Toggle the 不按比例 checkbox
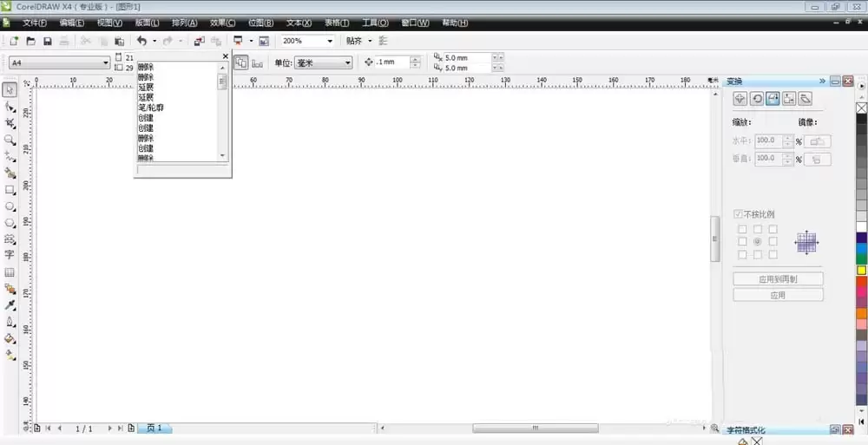This screenshot has height=445, width=868. [x=739, y=214]
